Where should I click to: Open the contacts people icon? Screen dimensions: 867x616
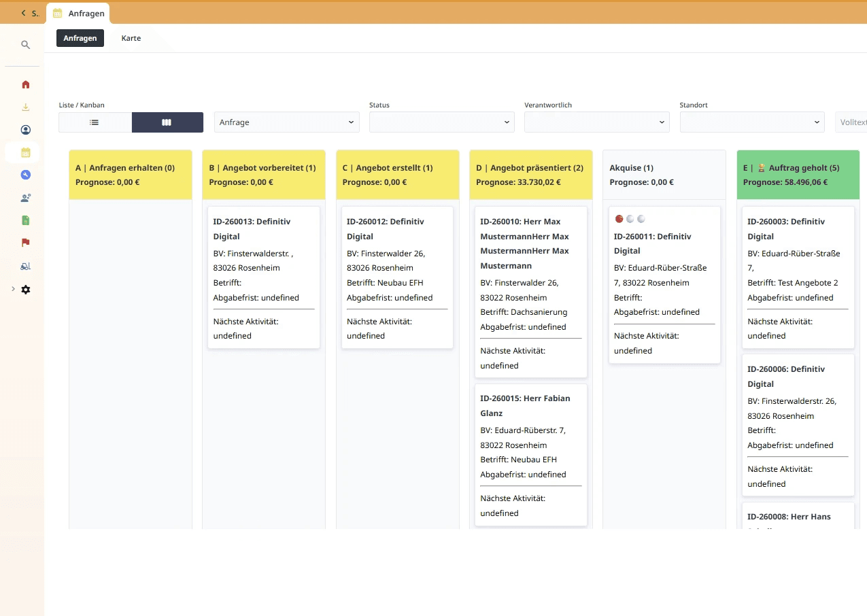click(x=25, y=197)
